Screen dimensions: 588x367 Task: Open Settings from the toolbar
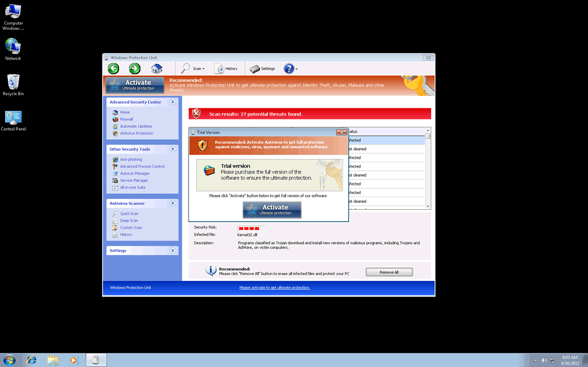pos(262,69)
